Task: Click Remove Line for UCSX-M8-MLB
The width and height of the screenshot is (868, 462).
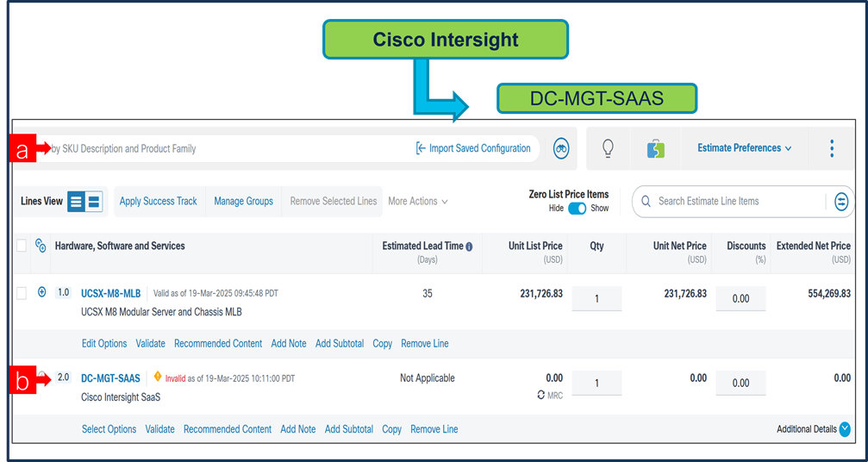Action: pyautogui.click(x=425, y=344)
